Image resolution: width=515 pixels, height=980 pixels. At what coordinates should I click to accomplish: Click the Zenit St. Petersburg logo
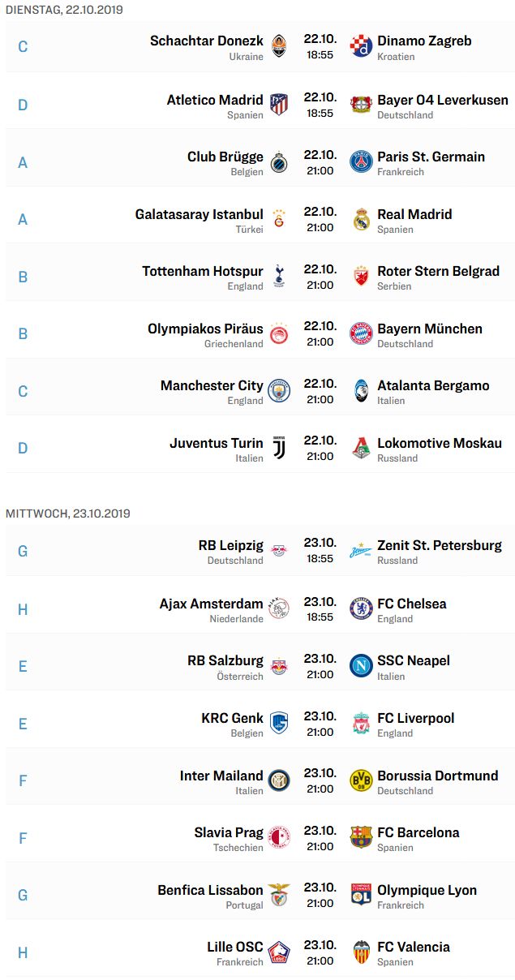(x=361, y=552)
